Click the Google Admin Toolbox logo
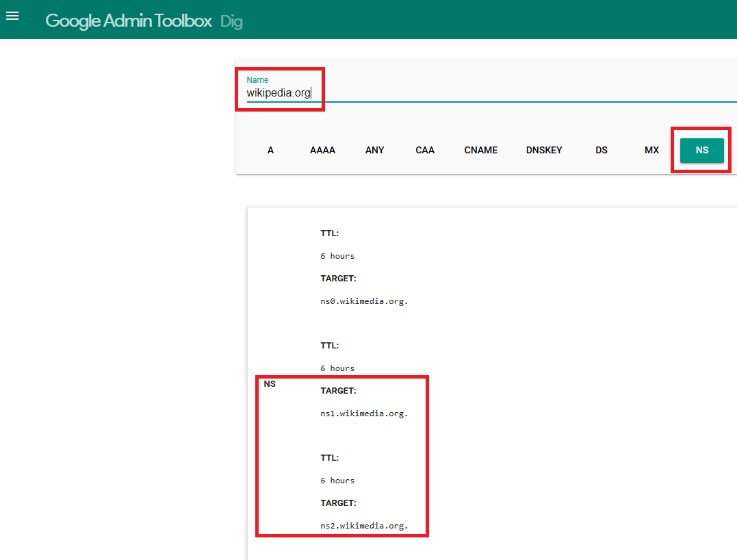The width and height of the screenshot is (737, 560). pos(129,21)
